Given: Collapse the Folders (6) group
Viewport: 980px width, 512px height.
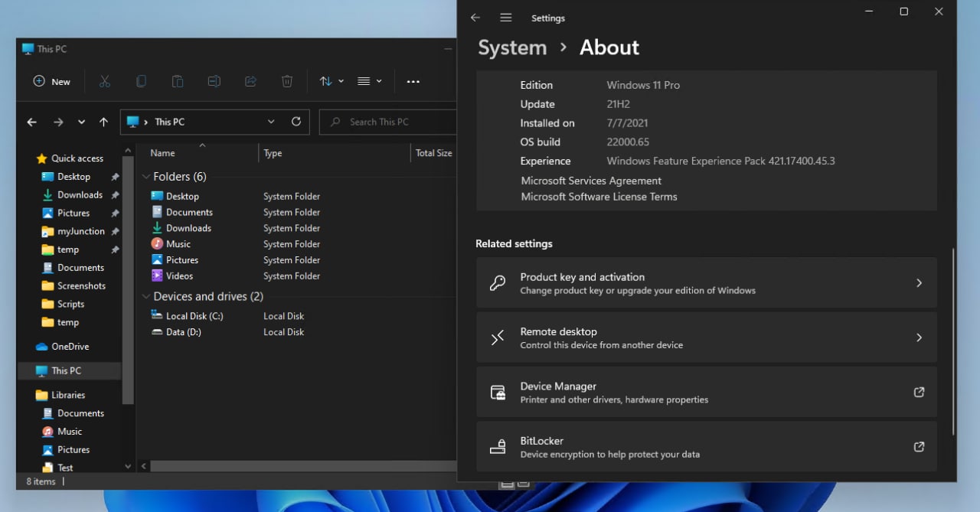Looking at the screenshot, I should click(145, 177).
